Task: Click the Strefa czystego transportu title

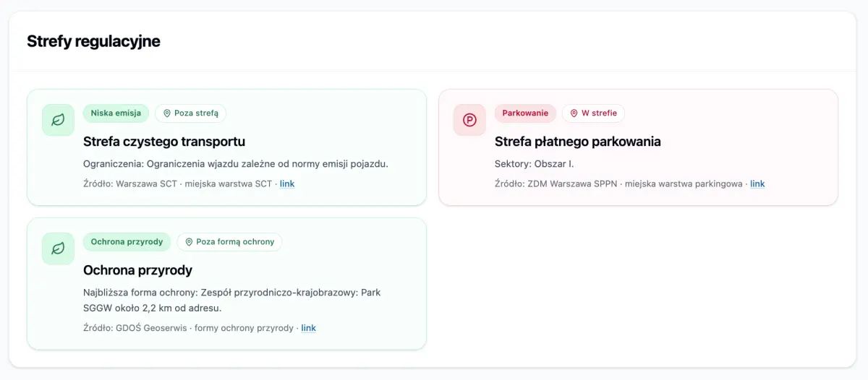Action: pyautogui.click(x=164, y=142)
